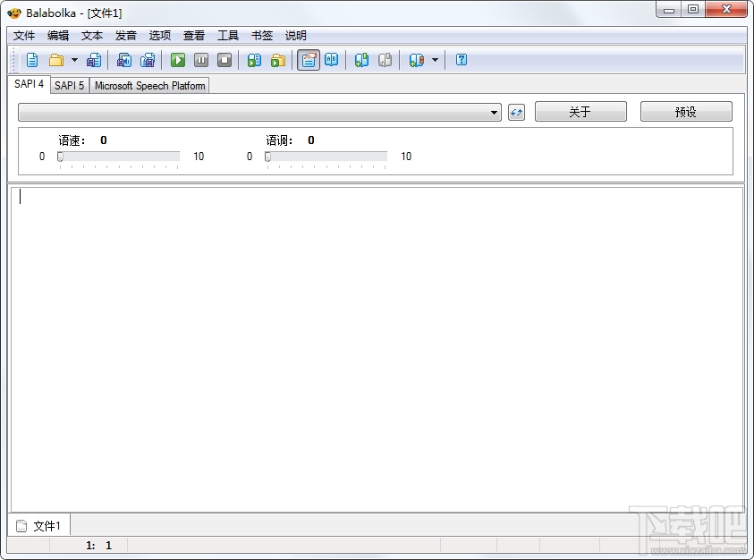Save the document with the floppy disk icon
The width and height of the screenshot is (754, 560).
pyautogui.click(x=94, y=60)
